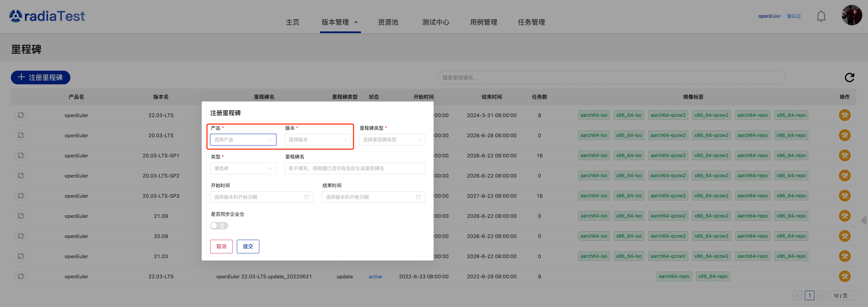Click the notification bell icon
This screenshot has width=868, height=307.
(821, 16)
